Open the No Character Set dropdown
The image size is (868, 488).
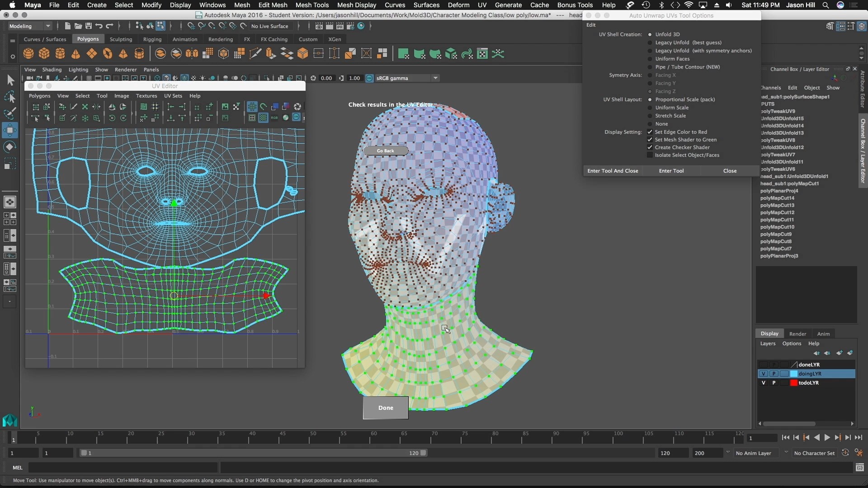click(814, 453)
